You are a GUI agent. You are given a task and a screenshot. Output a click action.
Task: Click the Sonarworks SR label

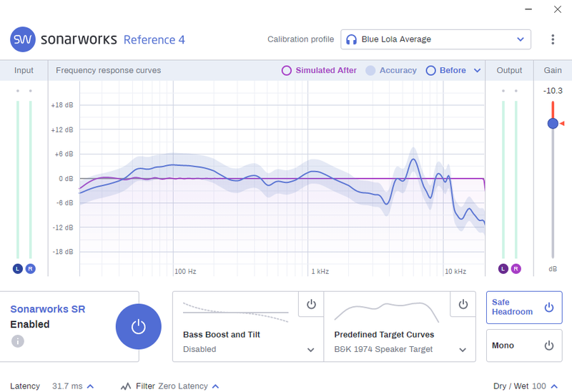(x=48, y=309)
